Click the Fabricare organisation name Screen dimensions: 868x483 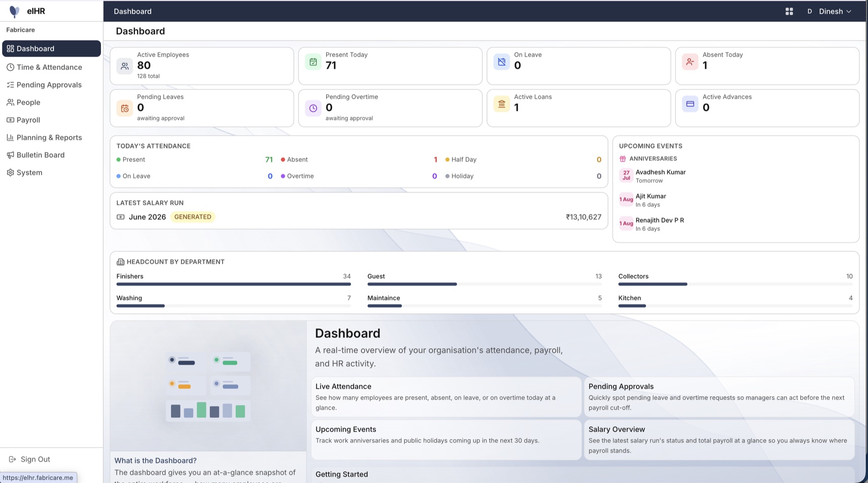pos(21,30)
